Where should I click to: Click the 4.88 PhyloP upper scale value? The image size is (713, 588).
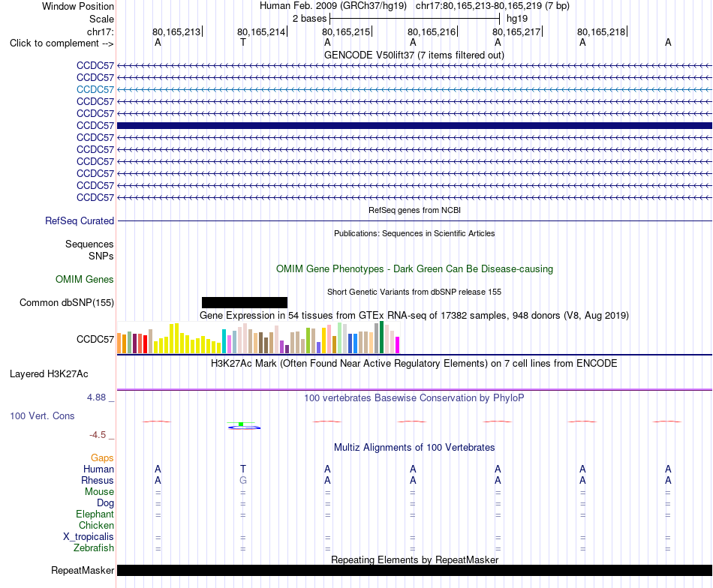(x=96, y=397)
